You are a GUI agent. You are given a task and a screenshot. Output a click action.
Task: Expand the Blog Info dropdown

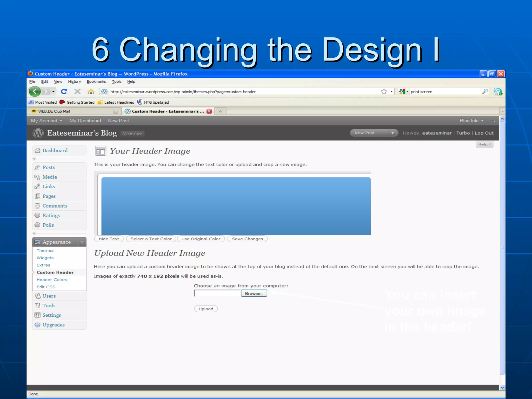471,121
